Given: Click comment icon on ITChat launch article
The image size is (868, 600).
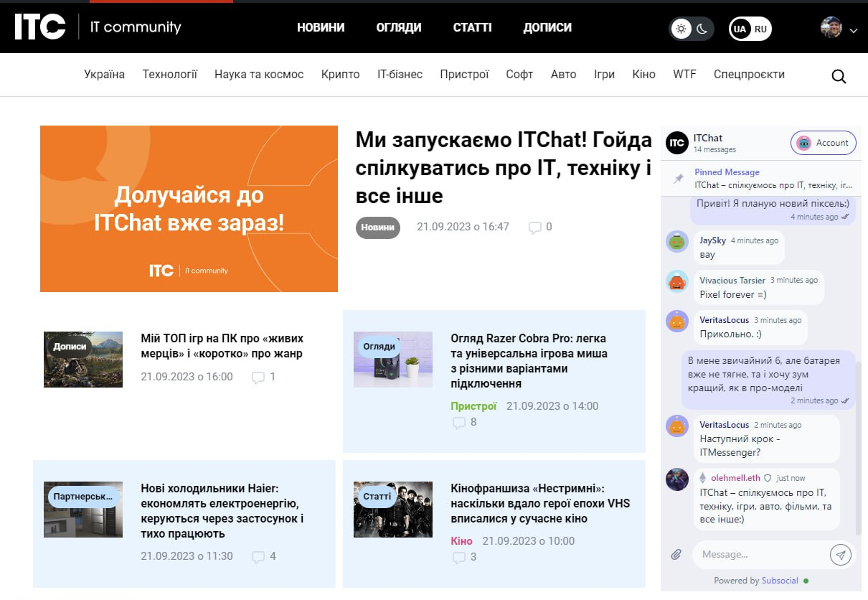Looking at the screenshot, I should coord(534,228).
